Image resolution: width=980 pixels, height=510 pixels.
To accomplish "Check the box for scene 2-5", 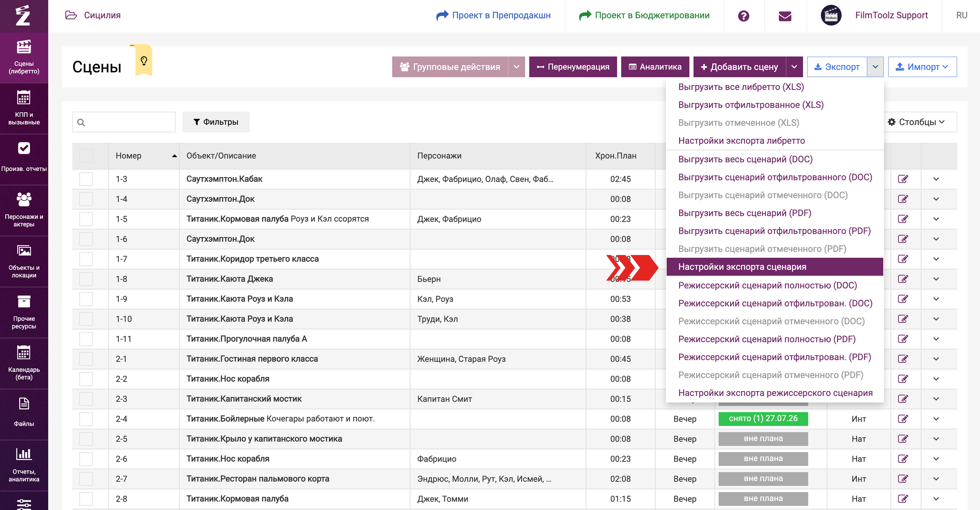I will pos(86,439).
